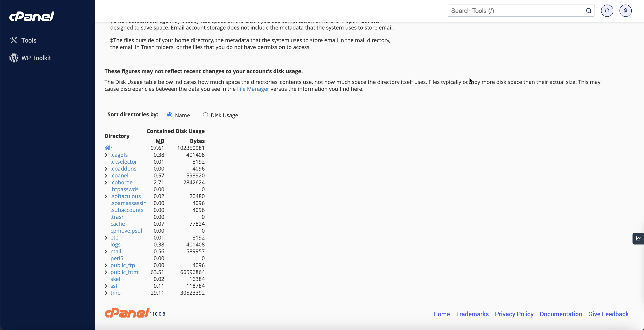This screenshot has height=330, width=644.
Task: Expand the .cagefs directory
Action: (x=106, y=155)
